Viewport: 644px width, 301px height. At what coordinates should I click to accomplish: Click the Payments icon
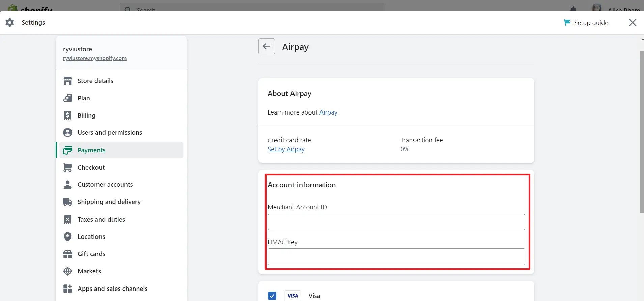click(67, 150)
